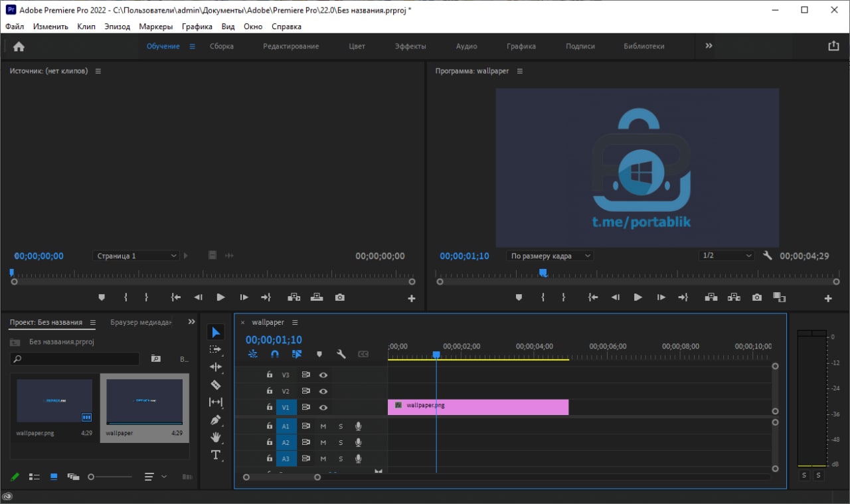Screen dimensions: 850x504
Task: Open the Файл menu
Action: coord(15,27)
